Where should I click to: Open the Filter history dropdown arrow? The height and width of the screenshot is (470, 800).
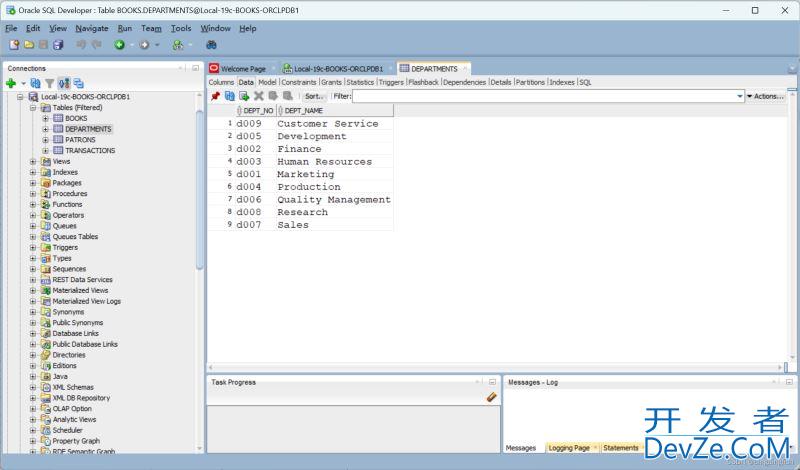(740, 96)
